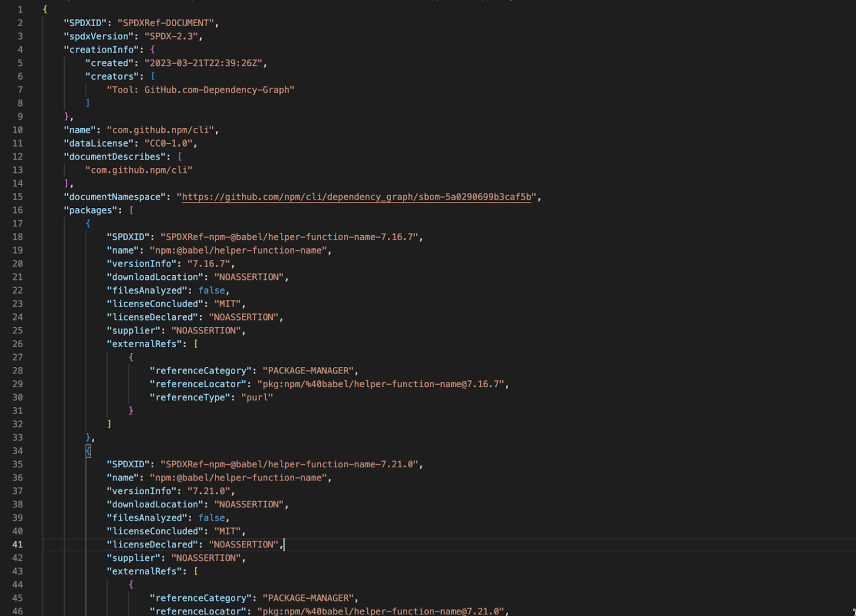Click the versionInfo value "7.21.0"
The width and height of the screenshot is (856, 616).
click(210, 491)
